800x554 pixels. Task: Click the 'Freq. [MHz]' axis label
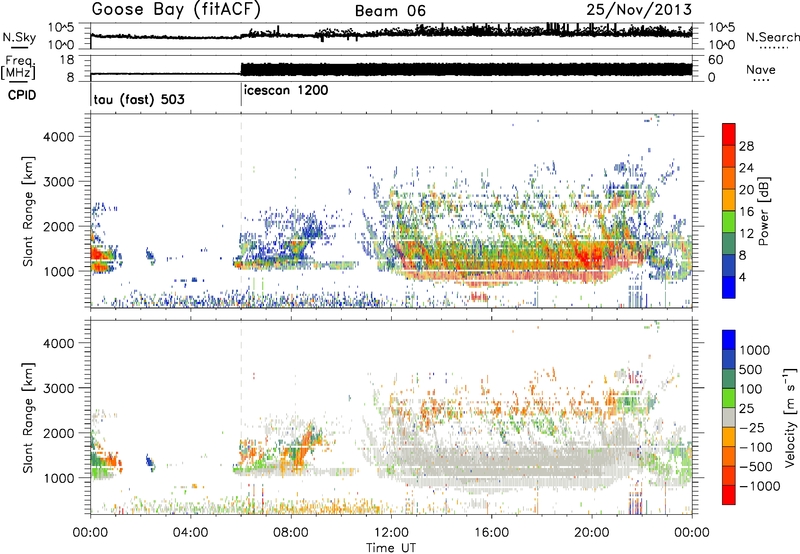click(x=19, y=67)
